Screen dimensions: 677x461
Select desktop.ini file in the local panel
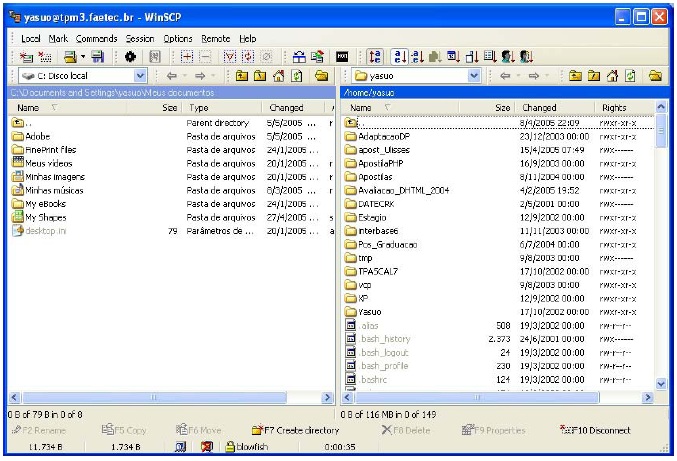click(x=39, y=231)
